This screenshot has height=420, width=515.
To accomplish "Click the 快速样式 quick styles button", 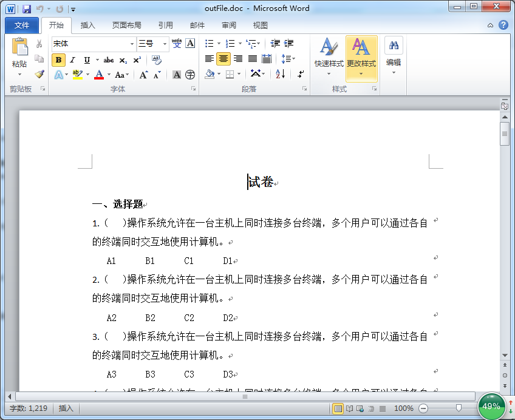I will (x=329, y=59).
